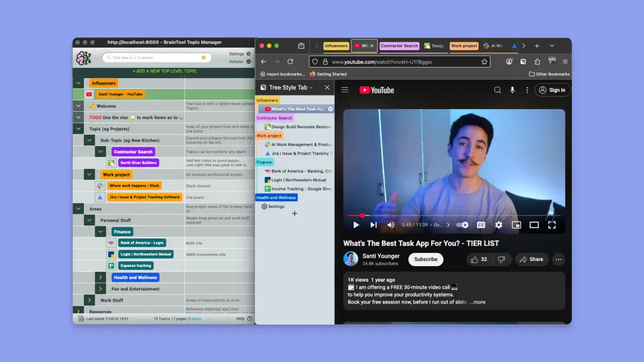Toggle autoplay switch in video player
The height and width of the screenshot is (362, 644).
click(463, 225)
